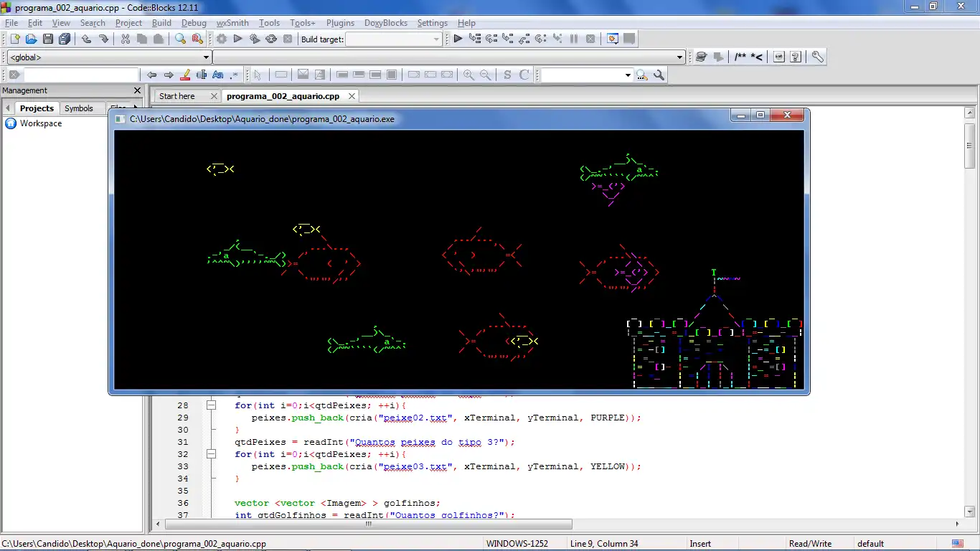Open the DoxyBlocks menu
The image size is (980, 551).
[x=386, y=23]
